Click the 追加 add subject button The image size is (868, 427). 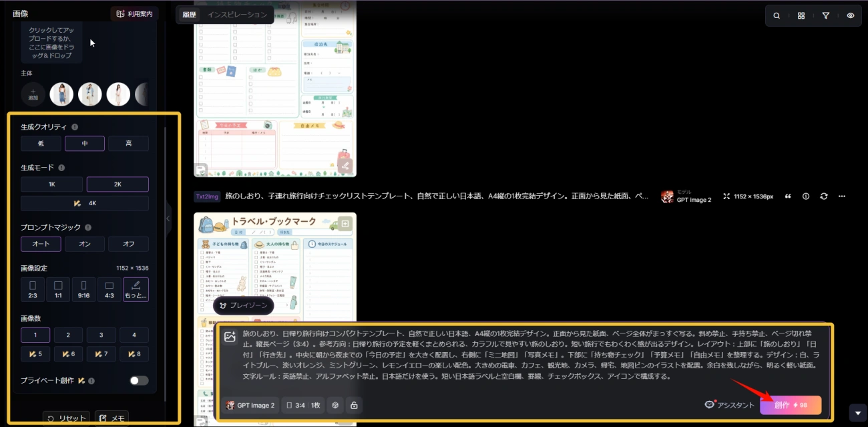pos(33,94)
